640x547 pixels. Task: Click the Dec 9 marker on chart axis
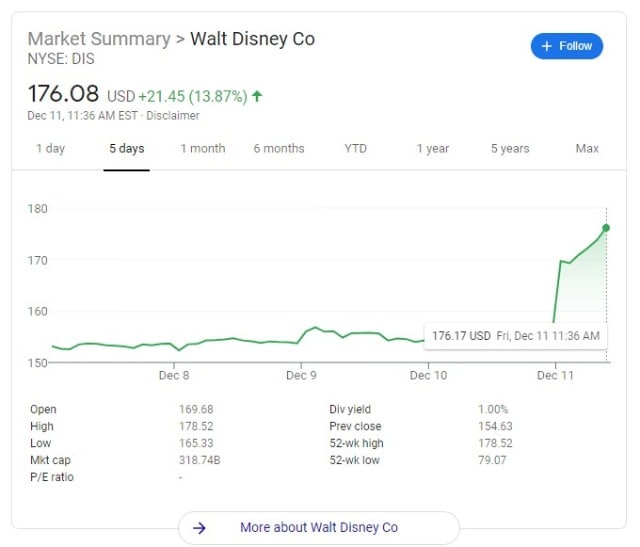tap(301, 375)
